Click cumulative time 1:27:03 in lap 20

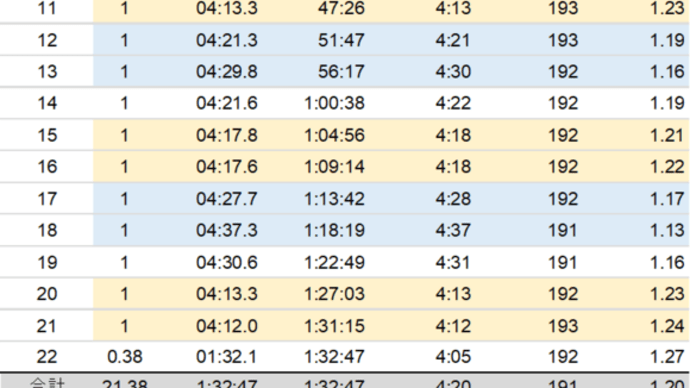(x=334, y=294)
